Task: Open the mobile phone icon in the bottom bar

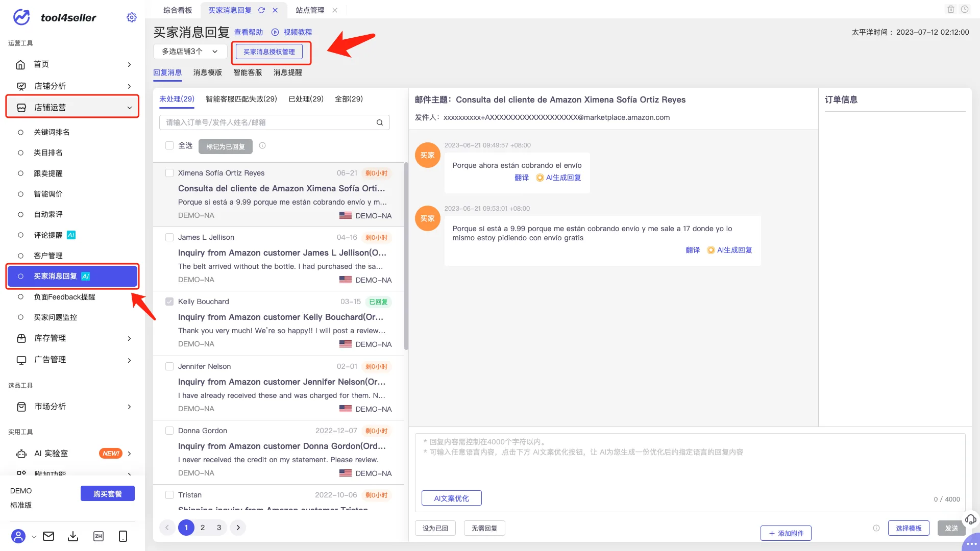Action: (x=123, y=536)
